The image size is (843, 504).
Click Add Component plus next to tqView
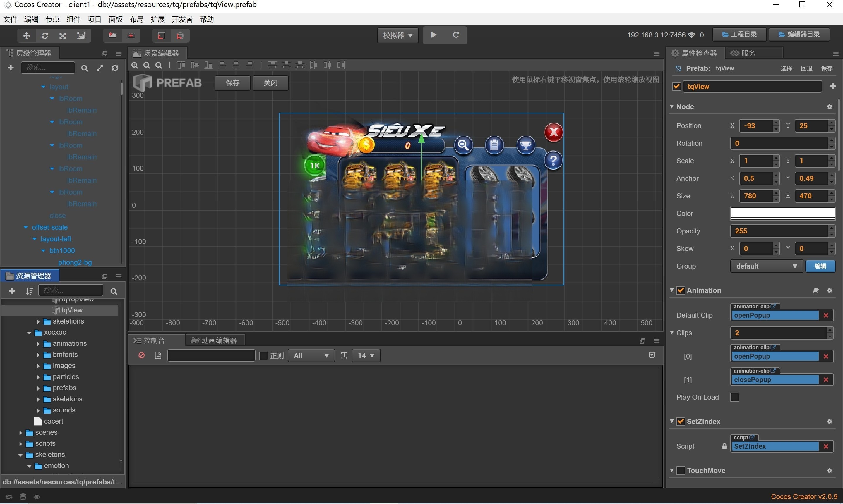tap(832, 86)
